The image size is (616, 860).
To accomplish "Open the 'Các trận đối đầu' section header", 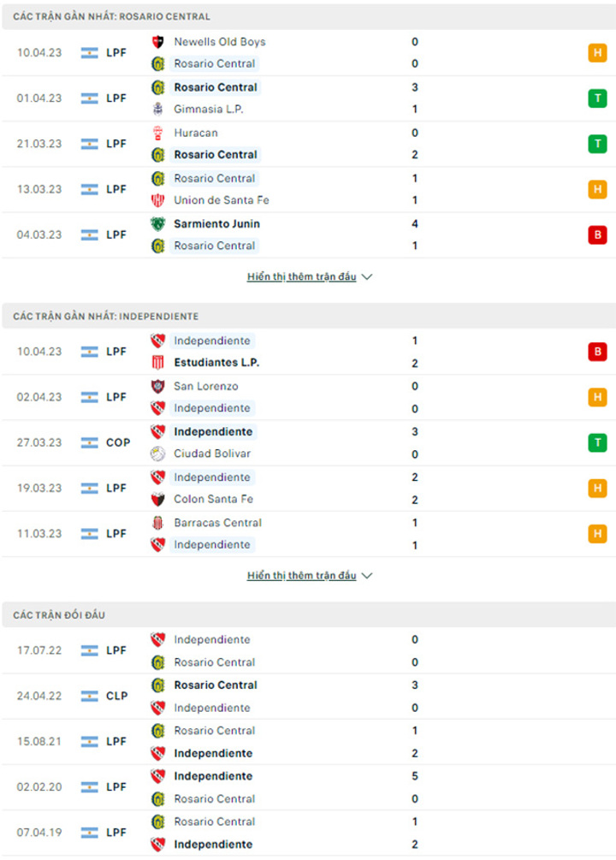I will coord(309,614).
